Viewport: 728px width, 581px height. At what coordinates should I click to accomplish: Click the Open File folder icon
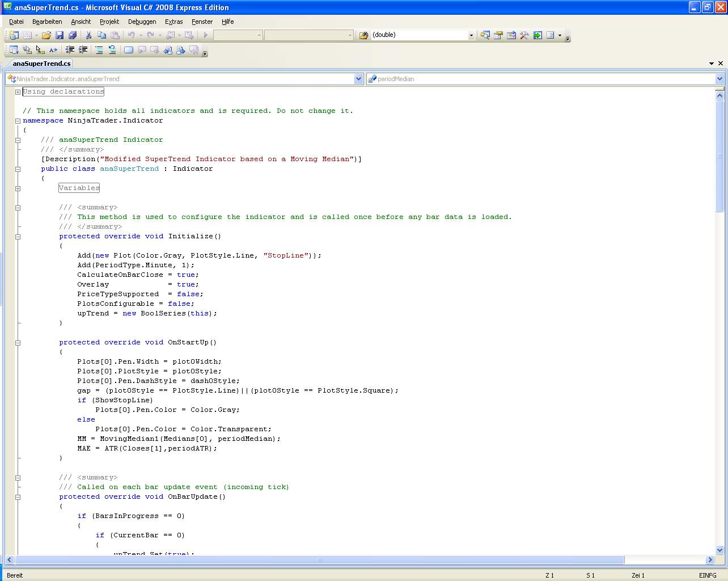click(x=46, y=35)
